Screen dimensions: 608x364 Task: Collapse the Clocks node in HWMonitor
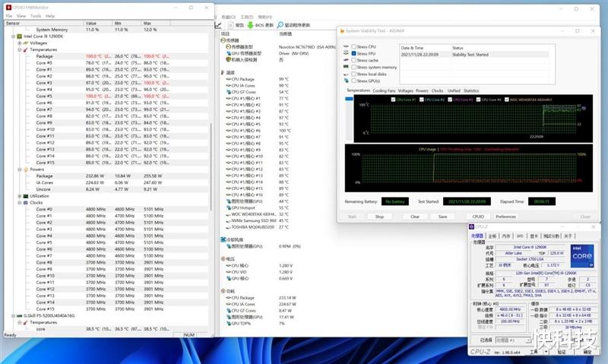click(20, 203)
